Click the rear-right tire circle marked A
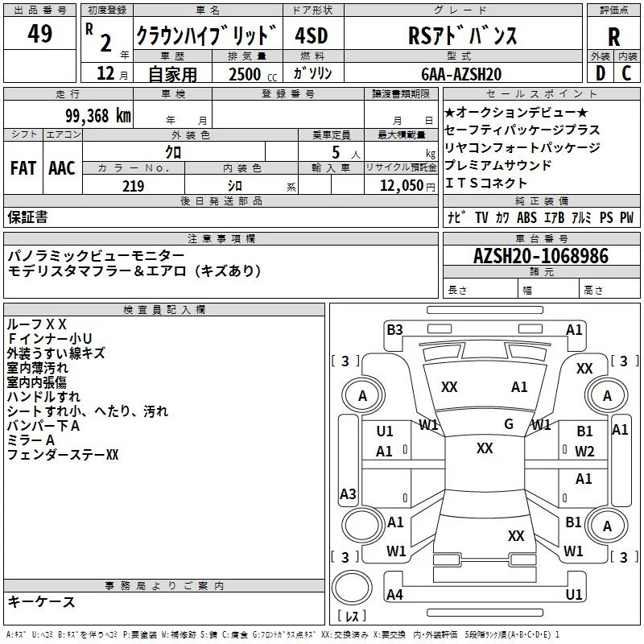This screenshot has height=644, width=644. (607, 526)
